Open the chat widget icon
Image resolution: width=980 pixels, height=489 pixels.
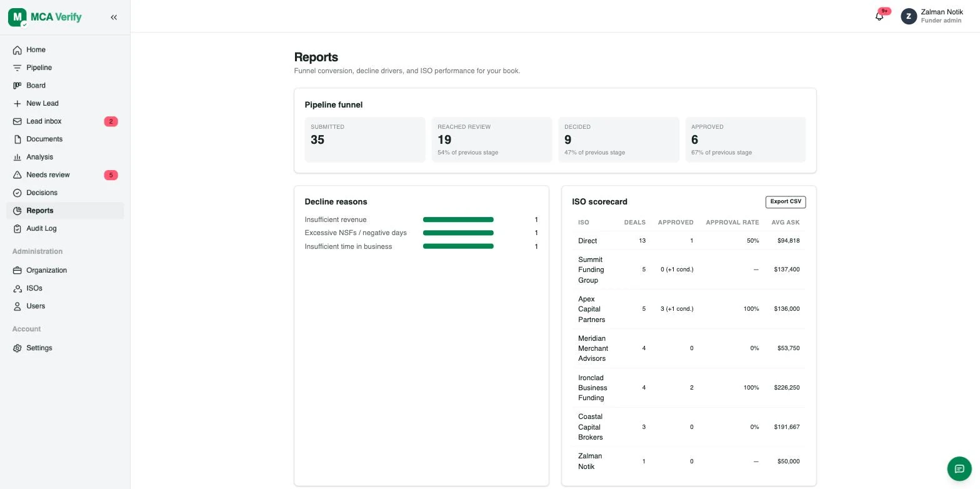[959, 468]
